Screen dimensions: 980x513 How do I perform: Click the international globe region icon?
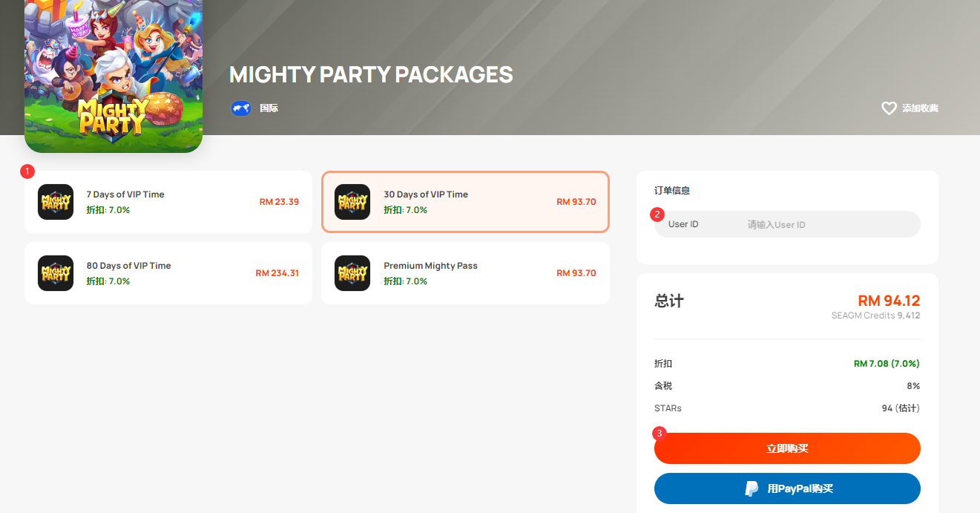[240, 108]
